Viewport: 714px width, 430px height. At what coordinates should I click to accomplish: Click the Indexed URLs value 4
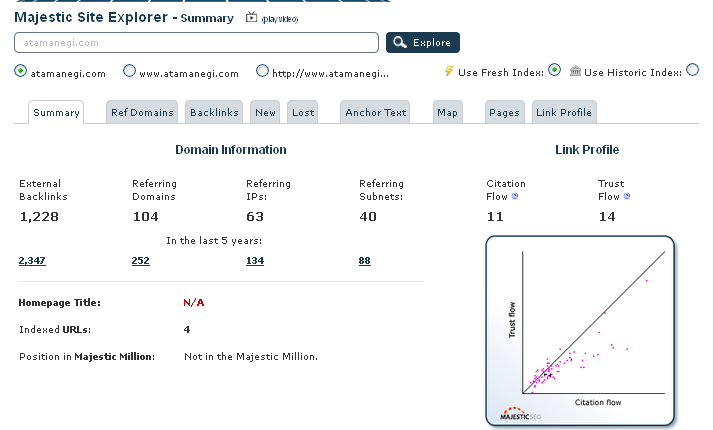coord(187,329)
